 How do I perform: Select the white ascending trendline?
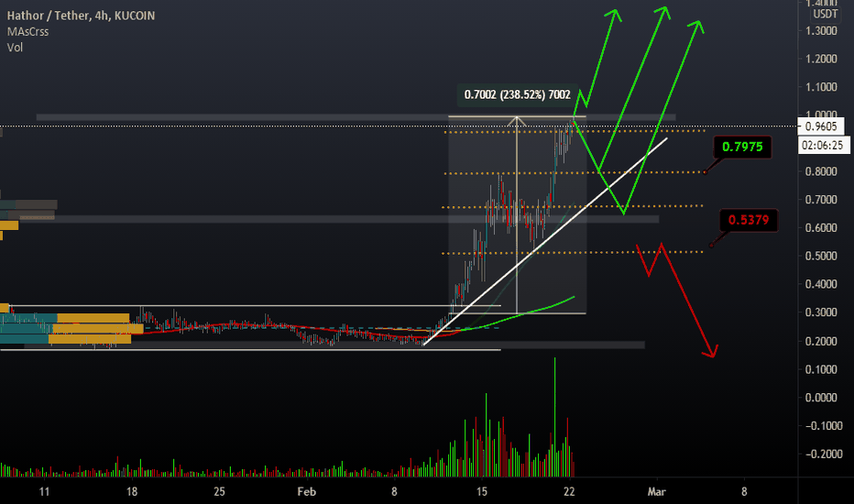(544, 242)
